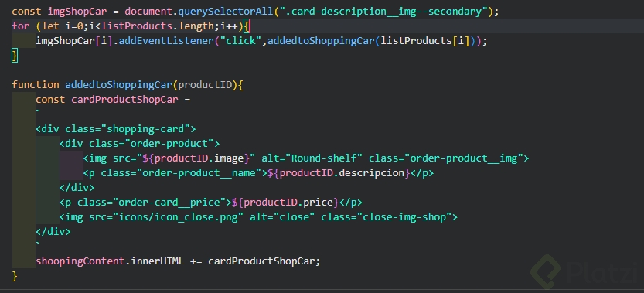The image size is (644, 293).
Task: Click listProducts.length in the loop condition
Action: (158, 26)
